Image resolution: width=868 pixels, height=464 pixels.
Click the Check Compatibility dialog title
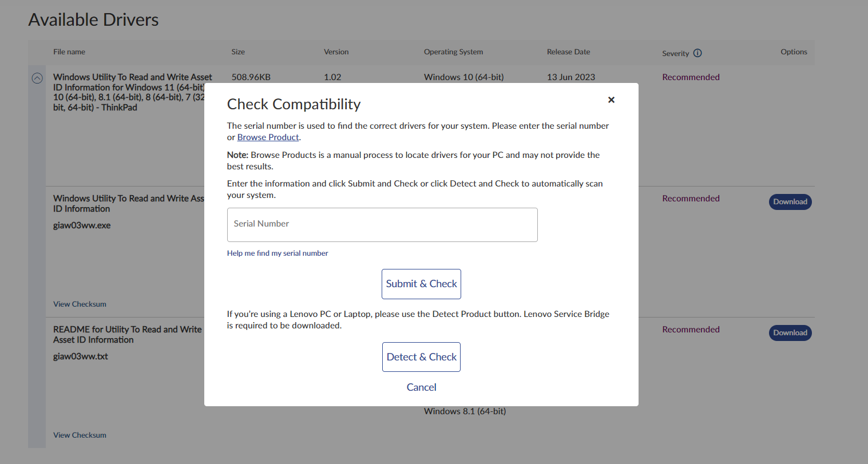(x=294, y=104)
